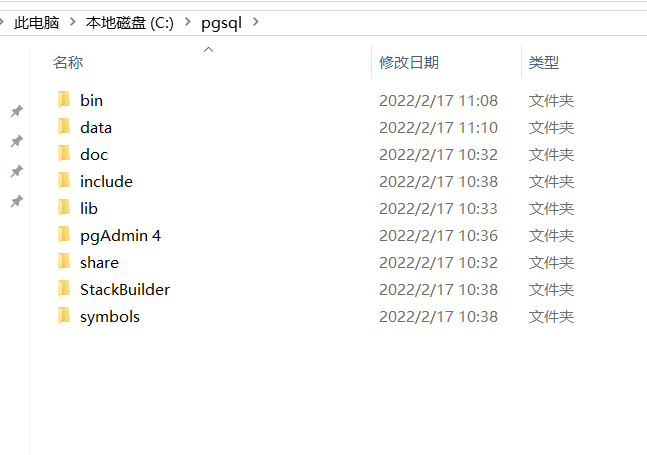Sort by 名称 column header
The image size is (647, 455).
pyautogui.click(x=68, y=62)
